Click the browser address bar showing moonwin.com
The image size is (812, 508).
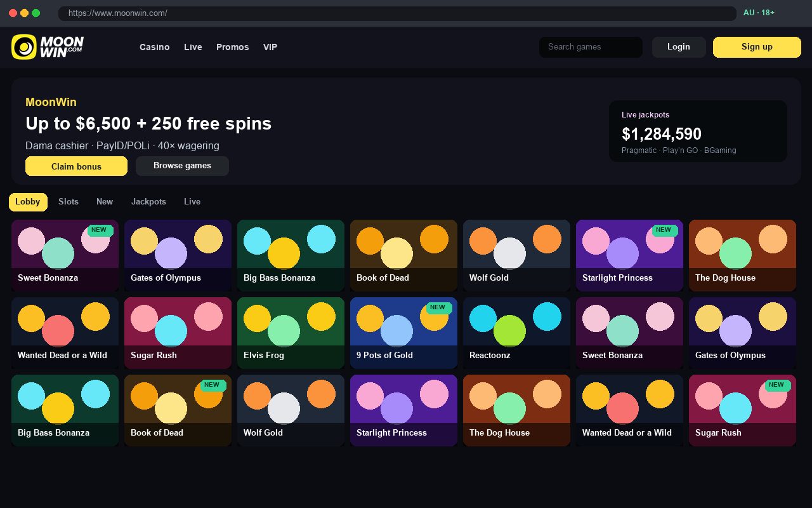point(397,13)
